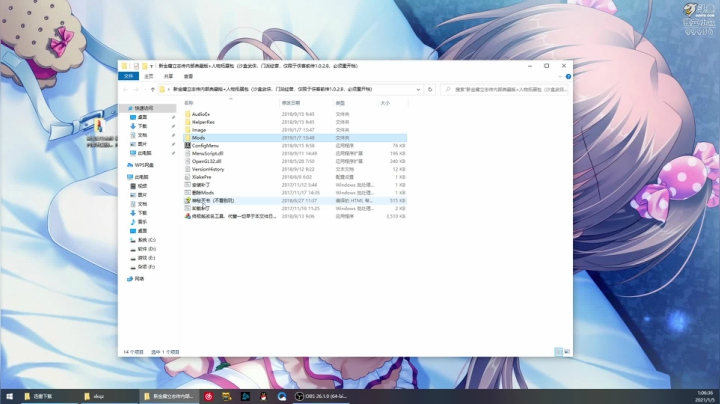Go forward with the forward arrow
Viewport: 720px width, 404px height.
(x=136, y=90)
